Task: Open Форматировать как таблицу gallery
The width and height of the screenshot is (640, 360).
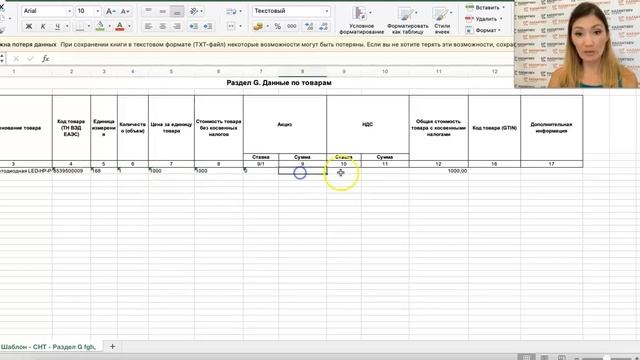Action: [407, 20]
